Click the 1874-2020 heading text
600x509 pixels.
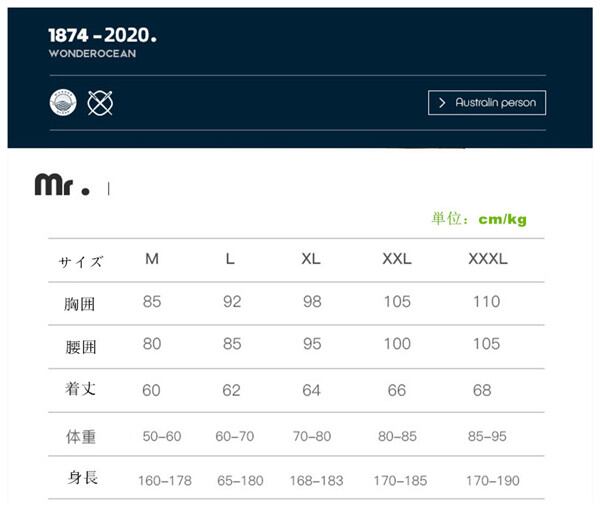[x=102, y=35]
